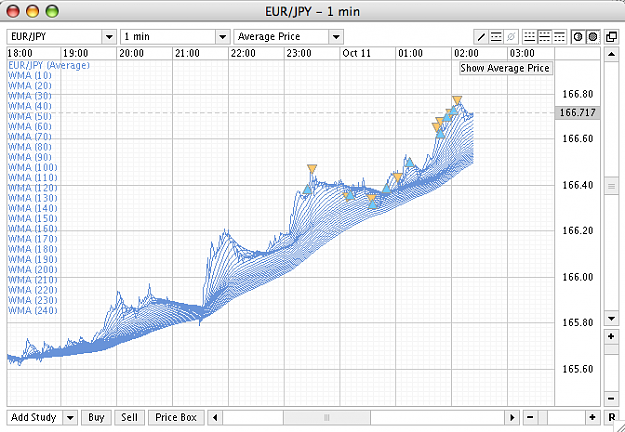
Task: Click the WMA (10) legend entry
Action: pos(30,76)
